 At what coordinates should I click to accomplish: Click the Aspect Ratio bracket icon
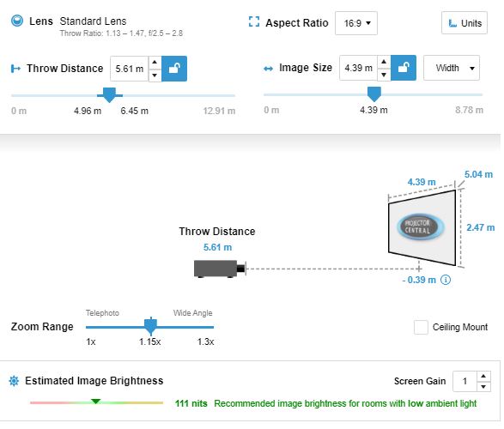[254, 21]
